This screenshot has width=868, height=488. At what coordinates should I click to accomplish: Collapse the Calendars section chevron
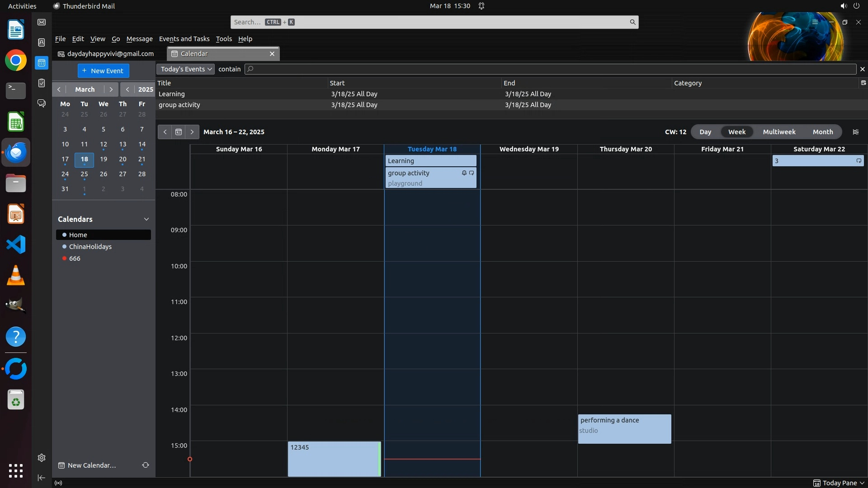pyautogui.click(x=146, y=219)
